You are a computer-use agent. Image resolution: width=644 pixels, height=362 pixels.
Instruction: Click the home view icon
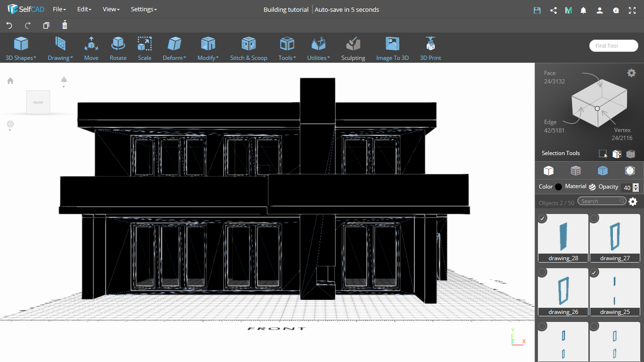[x=10, y=81]
